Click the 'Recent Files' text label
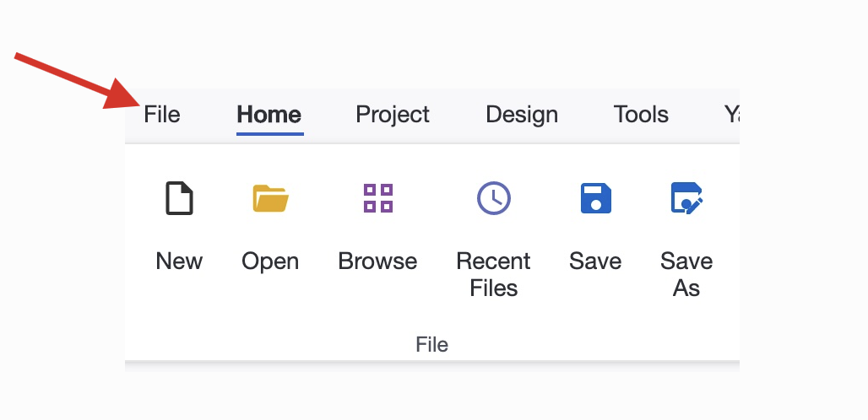868x420 pixels. tap(493, 274)
